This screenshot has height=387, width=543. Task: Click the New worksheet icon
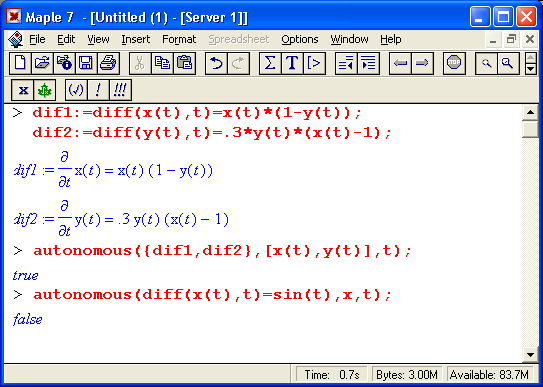click(20, 63)
